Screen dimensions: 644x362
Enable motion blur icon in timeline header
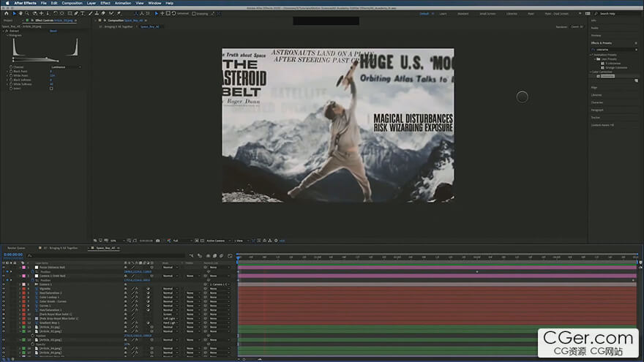221,256
